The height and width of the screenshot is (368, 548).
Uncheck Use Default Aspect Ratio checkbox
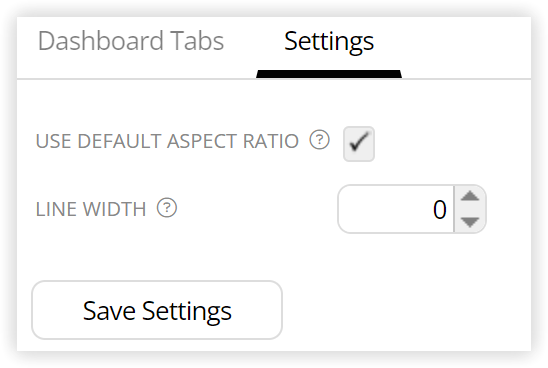tap(359, 144)
